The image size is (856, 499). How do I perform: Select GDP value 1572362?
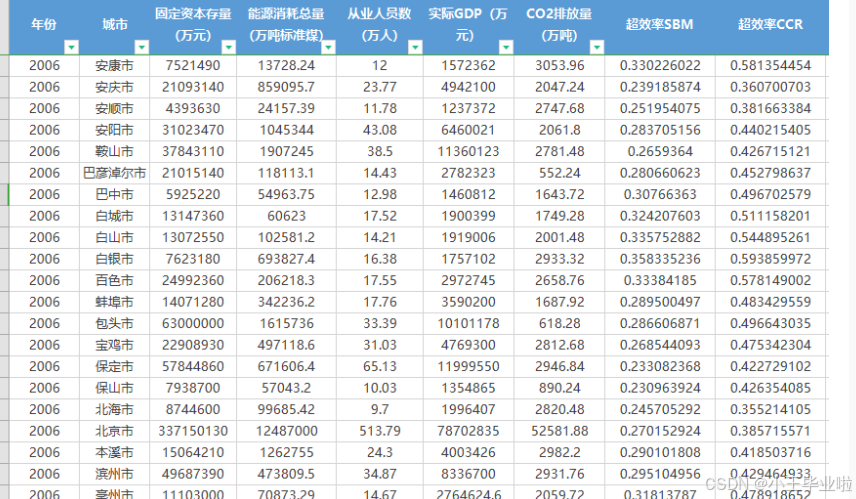[468, 66]
